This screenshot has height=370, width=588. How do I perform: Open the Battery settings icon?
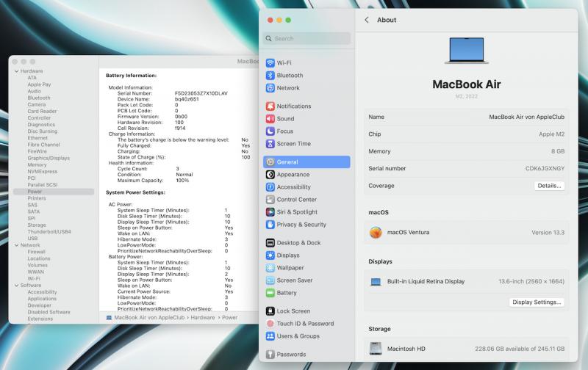pos(270,293)
